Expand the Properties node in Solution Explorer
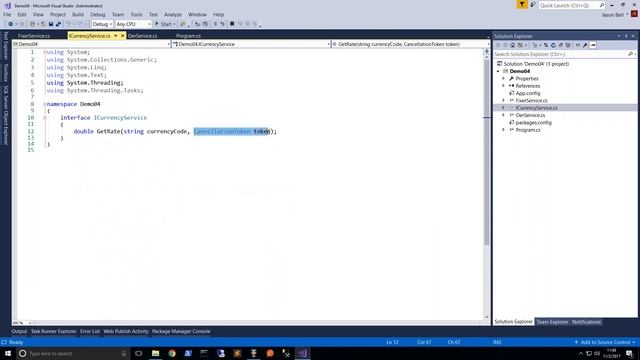This screenshot has height=360, width=640. click(503, 78)
